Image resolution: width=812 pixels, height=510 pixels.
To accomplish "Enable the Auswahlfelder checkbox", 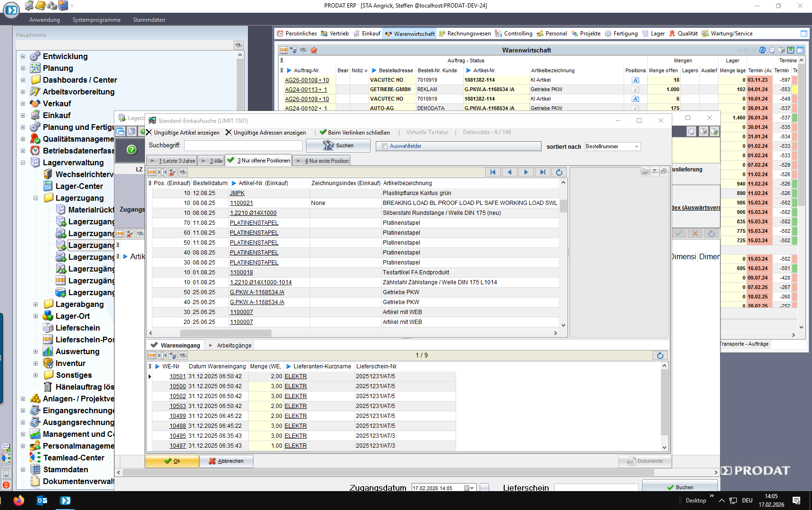I will pyautogui.click(x=385, y=146).
